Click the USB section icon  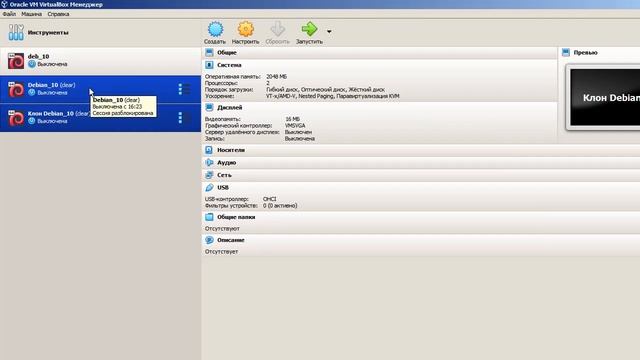click(x=209, y=187)
